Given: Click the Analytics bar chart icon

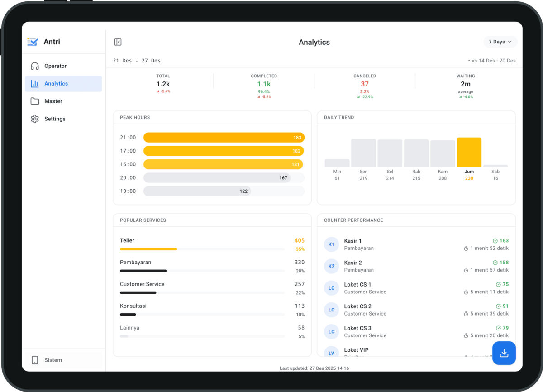Looking at the screenshot, I should 35,83.
